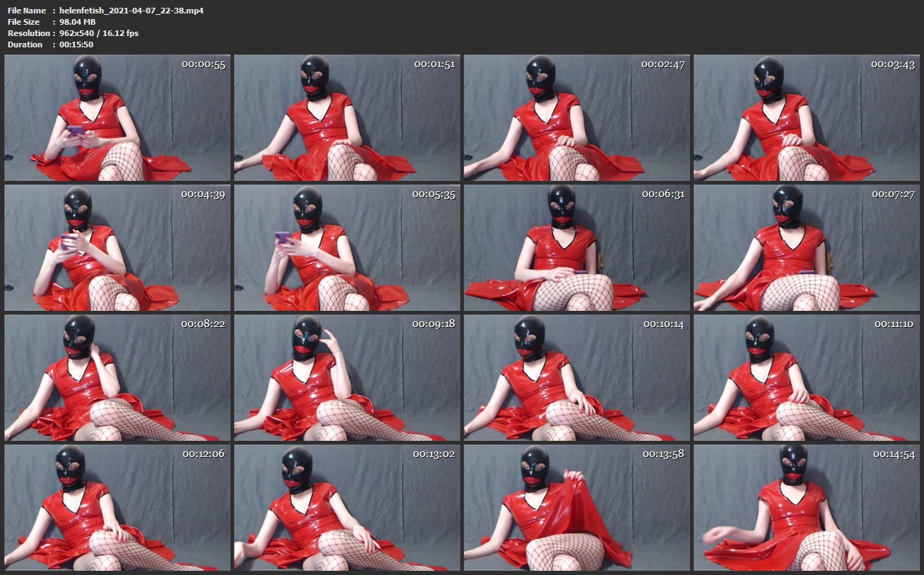Select the frame thumbnail at 00:14:54
The height and width of the screenshot is (575, 924).
pos(807,508)
